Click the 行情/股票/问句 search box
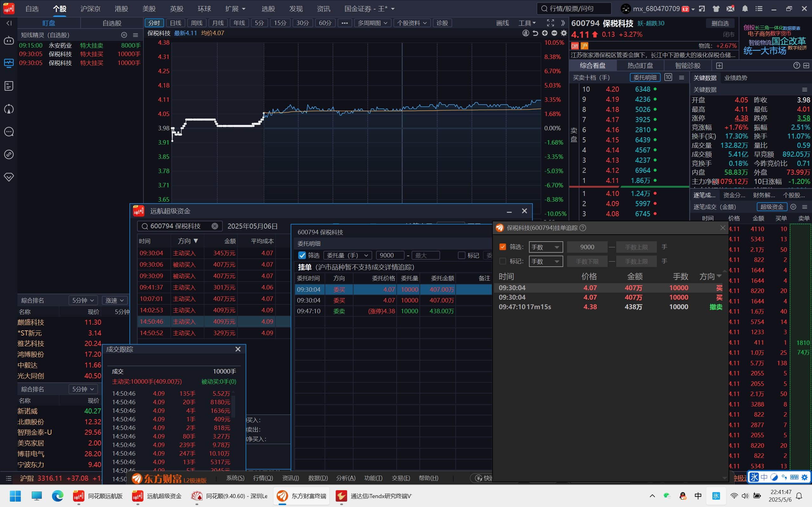This screenshot has width=812, height=507. tap(574, 9)
